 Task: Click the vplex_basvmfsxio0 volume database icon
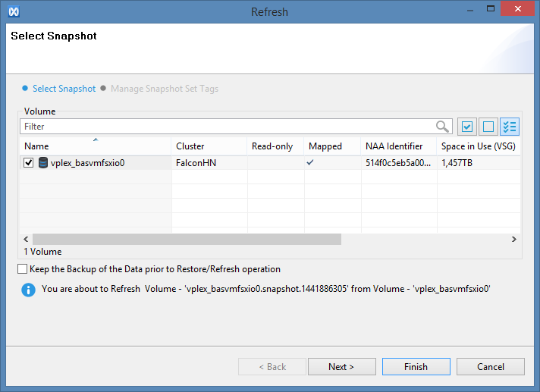pos(43,162)
